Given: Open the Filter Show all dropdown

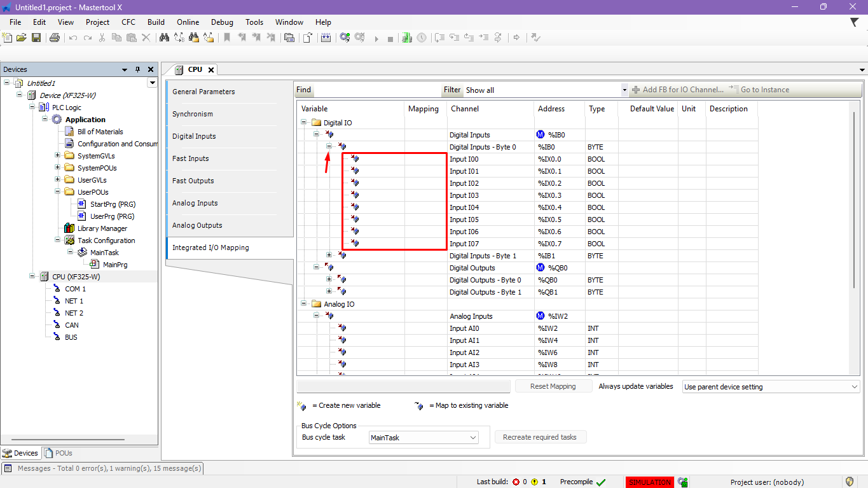Looking at the screenshot, I should (624, 90).
